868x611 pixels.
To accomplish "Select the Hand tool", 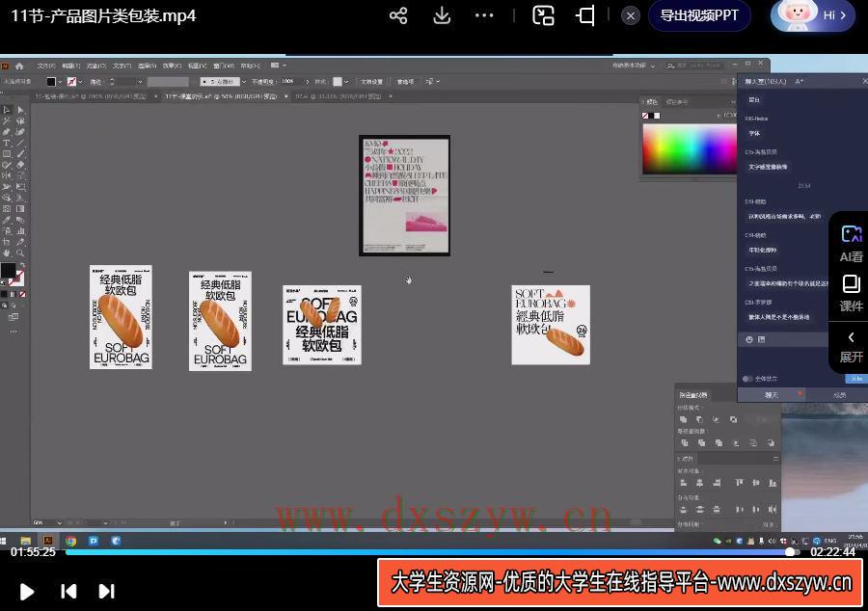I will 7,253.
